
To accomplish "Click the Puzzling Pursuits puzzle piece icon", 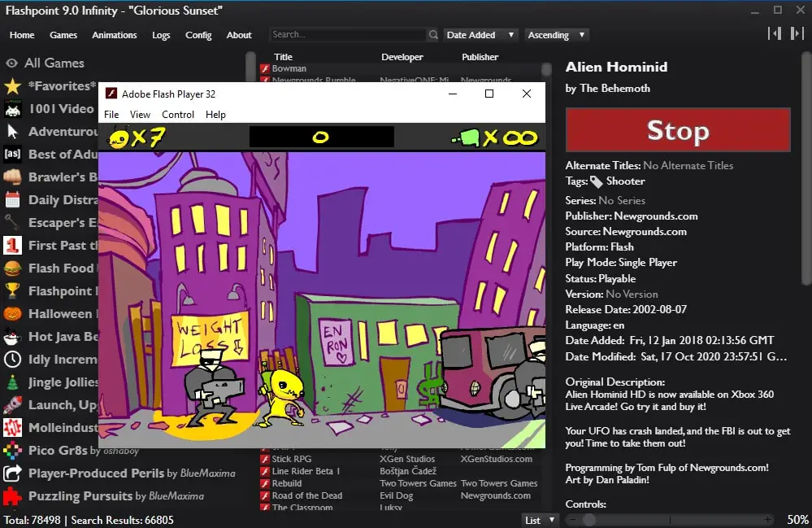I will (12, 496).
